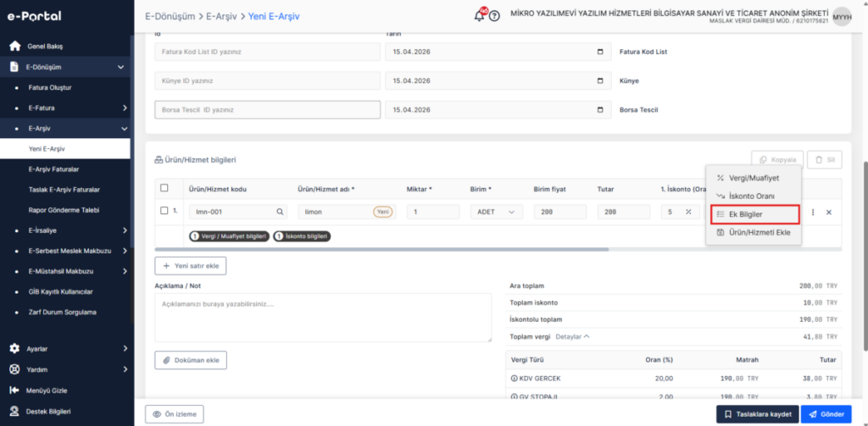The image size is (868, 426).
Task: Select all rows with header checkbox
Action: coord(164,188)
